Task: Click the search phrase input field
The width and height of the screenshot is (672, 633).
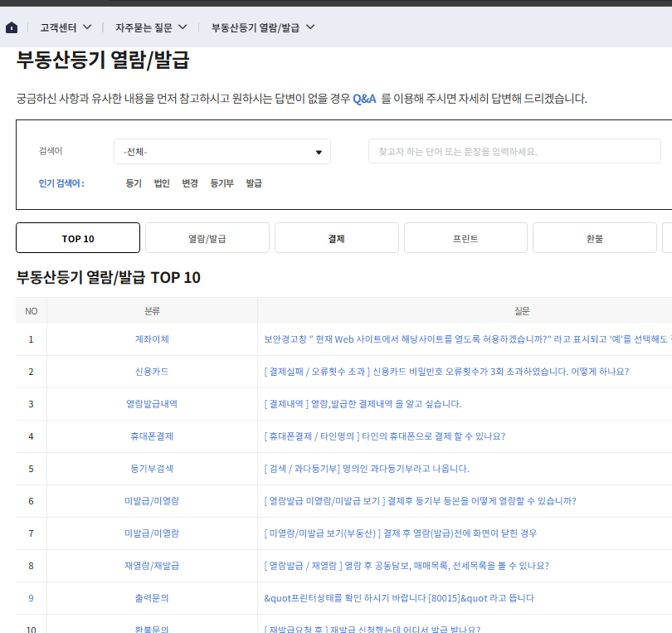Action: point(514,151)
